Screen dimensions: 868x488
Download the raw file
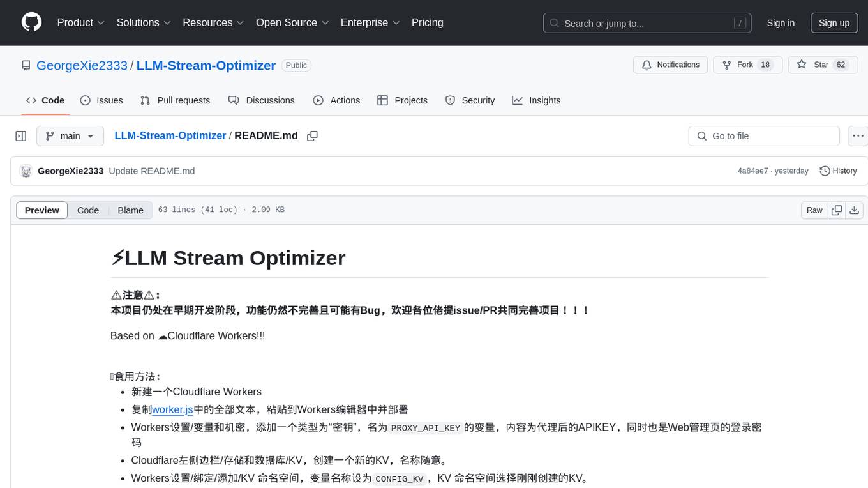855,210
